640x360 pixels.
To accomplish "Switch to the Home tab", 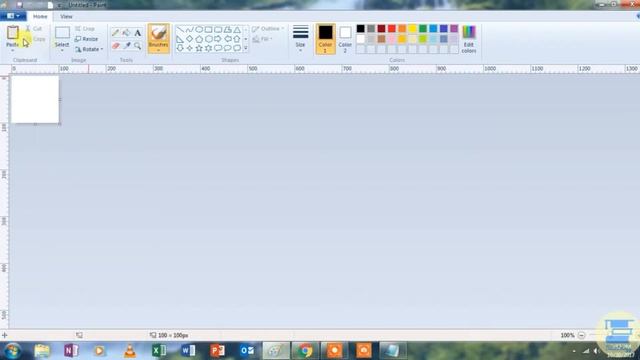I will [40, 17].
